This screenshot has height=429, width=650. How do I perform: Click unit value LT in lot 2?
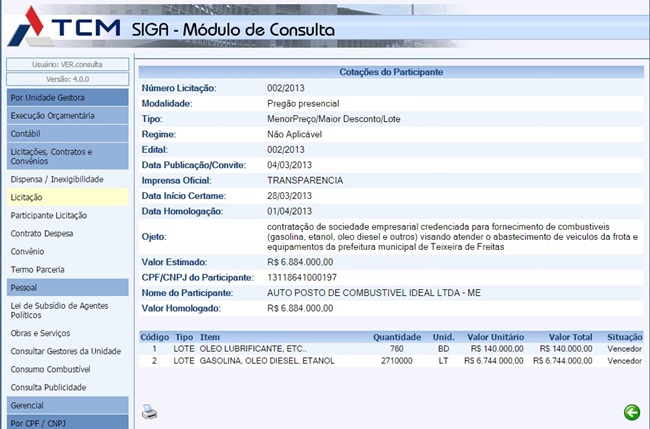coord(443,361)
